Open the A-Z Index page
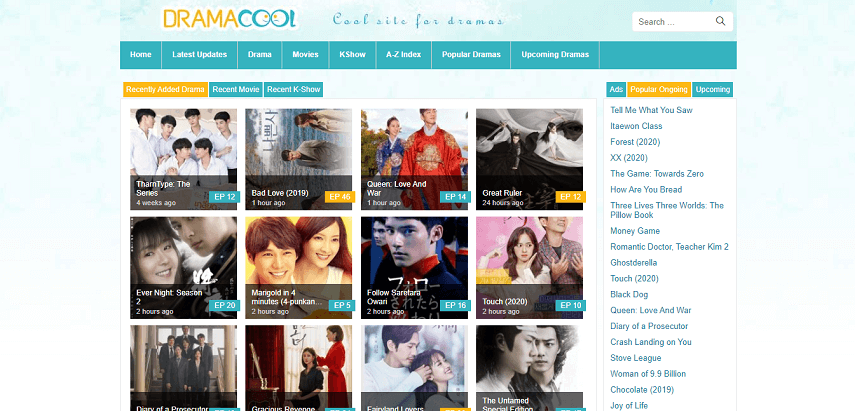The height and width of the screenshot is (411, 855). [404, 55]
